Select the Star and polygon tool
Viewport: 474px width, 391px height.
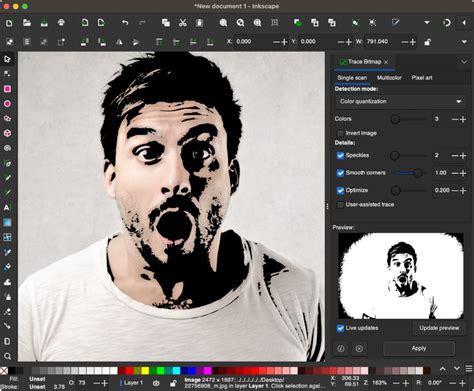pyautogui.click(x=7, y=118)
